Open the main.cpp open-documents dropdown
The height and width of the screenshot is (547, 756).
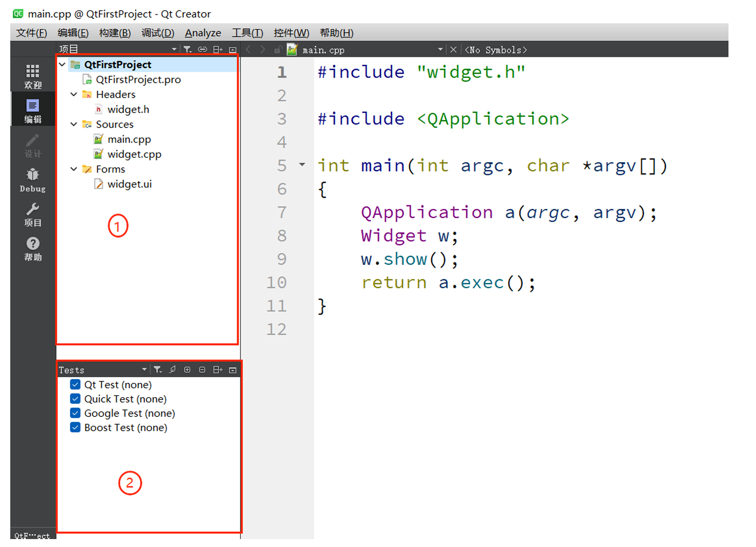coord(440,49)
